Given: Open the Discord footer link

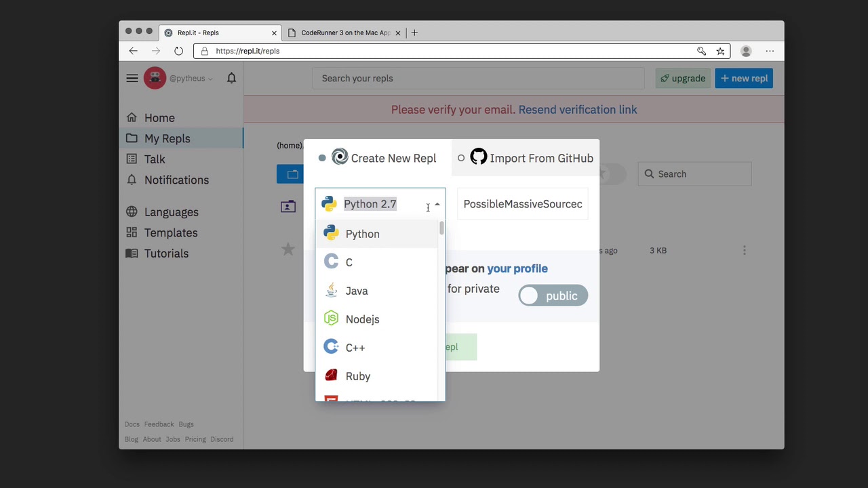Looking at the screenshot, I should [x=222, y=439].
